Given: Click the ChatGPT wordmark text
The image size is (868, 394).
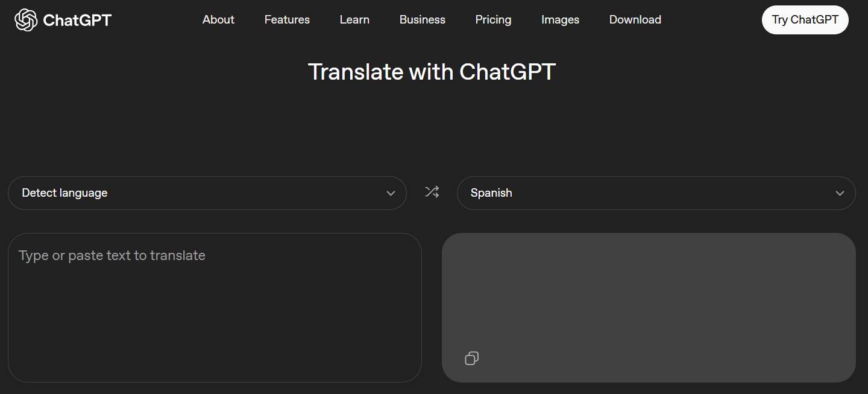Looking at the screenshot, I should (x=77, y=20).
